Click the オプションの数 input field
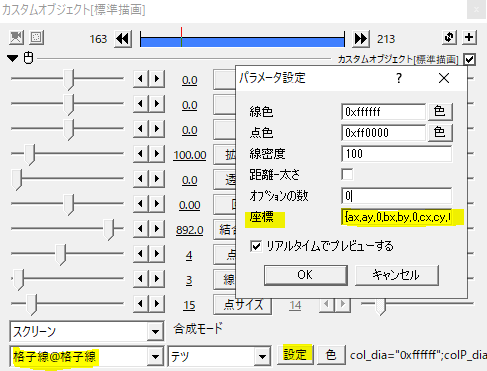487x371 pixels. 397,196
